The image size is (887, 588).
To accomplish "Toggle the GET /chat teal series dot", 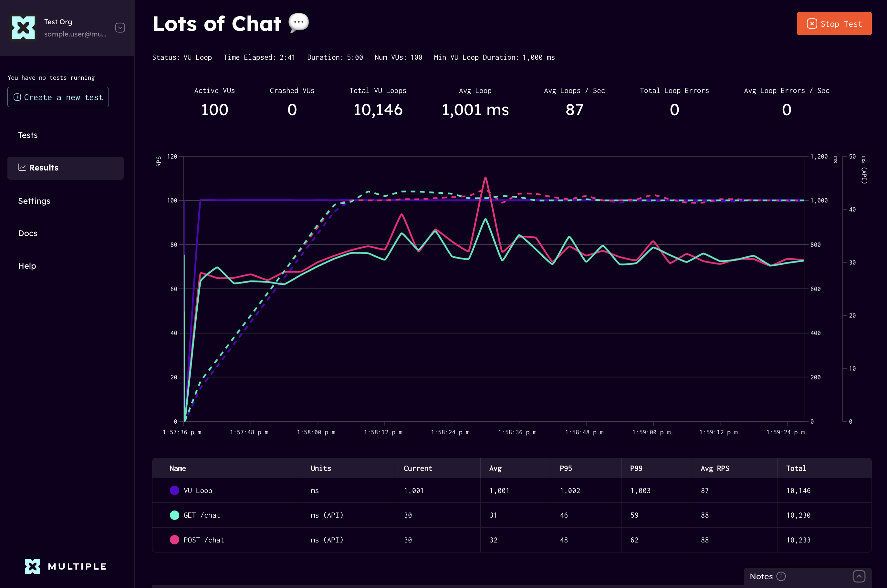I will [174, 515].
